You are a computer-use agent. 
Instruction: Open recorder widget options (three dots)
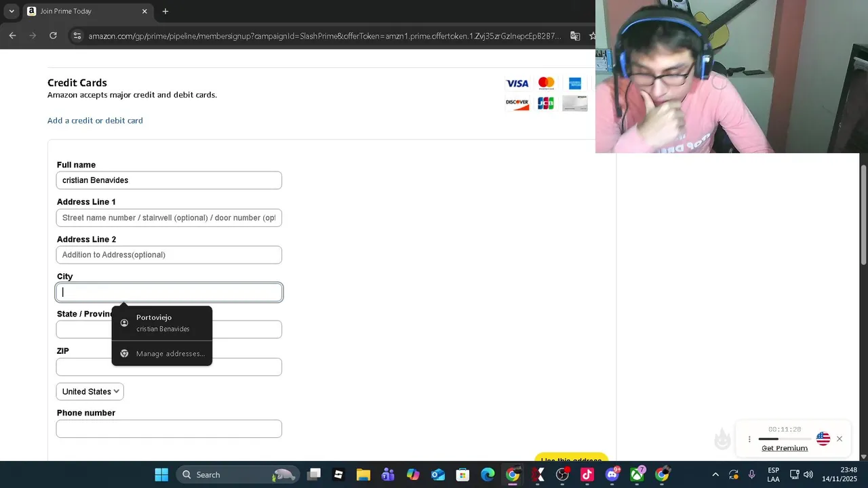coord(749,439)
